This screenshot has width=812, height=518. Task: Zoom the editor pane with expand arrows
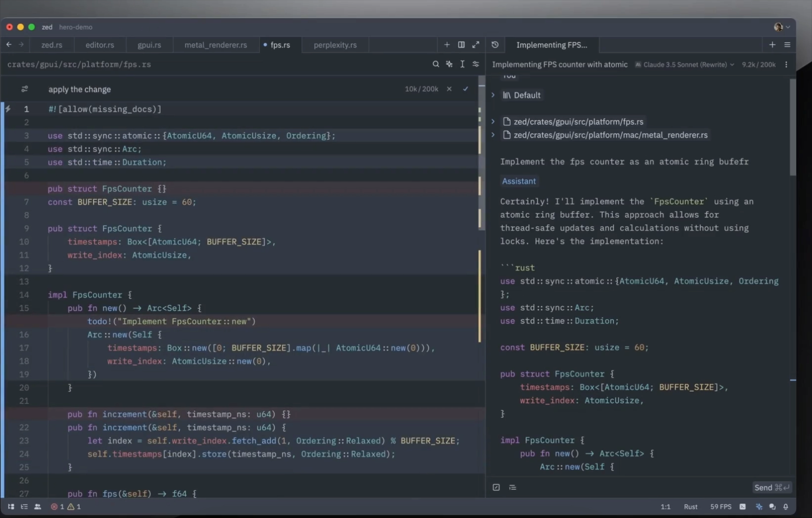click(x=476, y=45)
